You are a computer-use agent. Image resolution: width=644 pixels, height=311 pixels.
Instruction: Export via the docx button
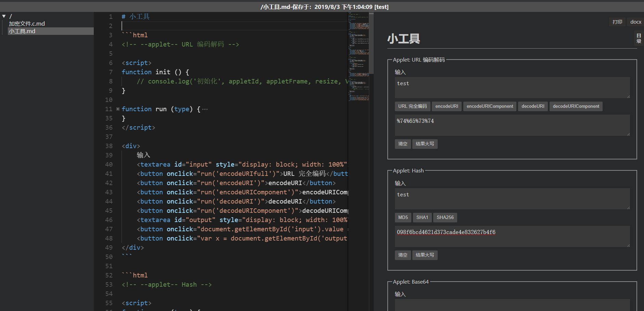(635, 22)
